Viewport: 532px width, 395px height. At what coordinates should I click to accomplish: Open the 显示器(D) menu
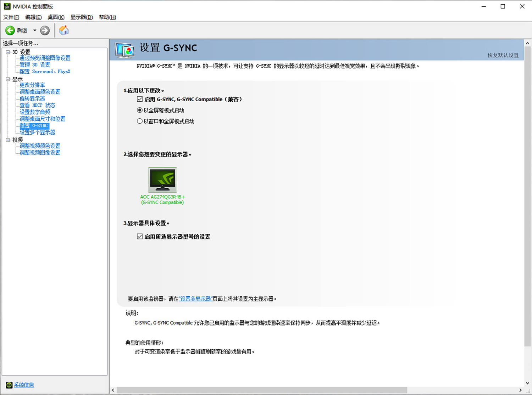tap(81, 17)
